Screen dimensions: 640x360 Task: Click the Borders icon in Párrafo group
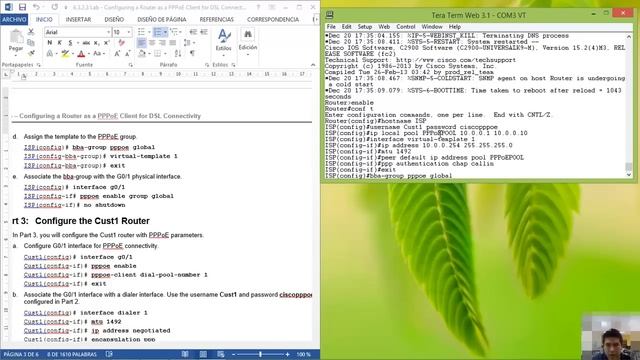point(158,53)
